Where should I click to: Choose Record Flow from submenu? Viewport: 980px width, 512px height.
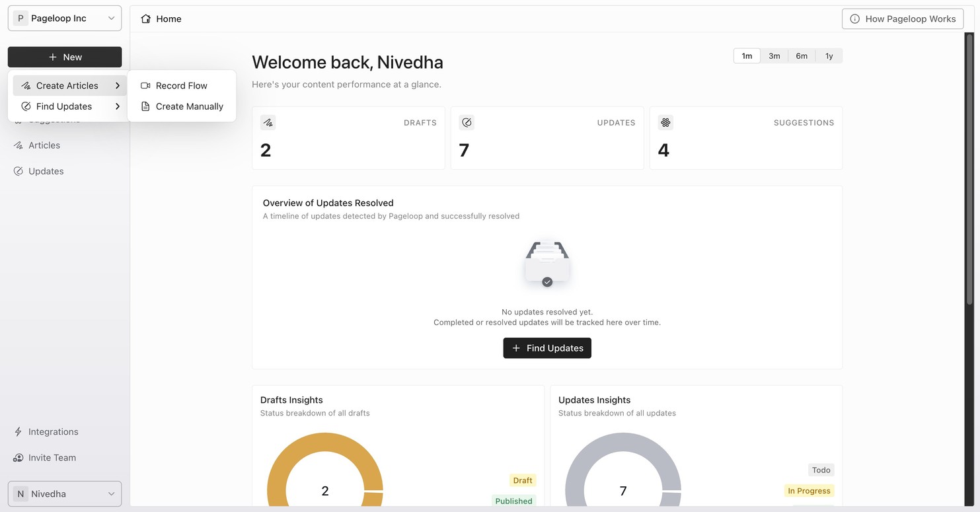182,85
